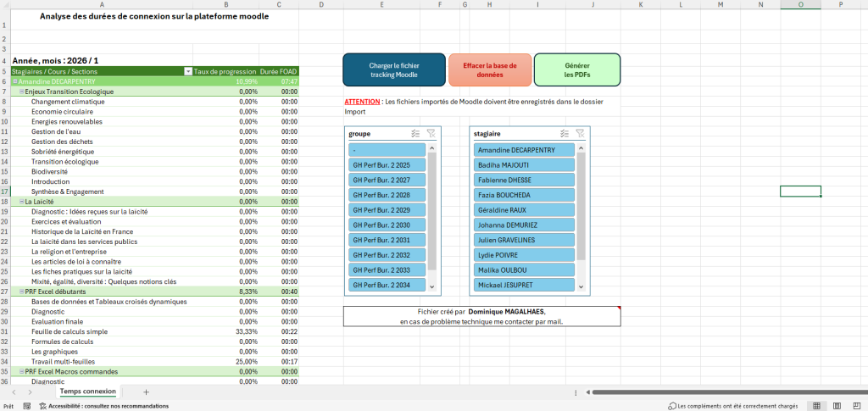
Task: Select row 17 header
Action: [x=5, y=192]
